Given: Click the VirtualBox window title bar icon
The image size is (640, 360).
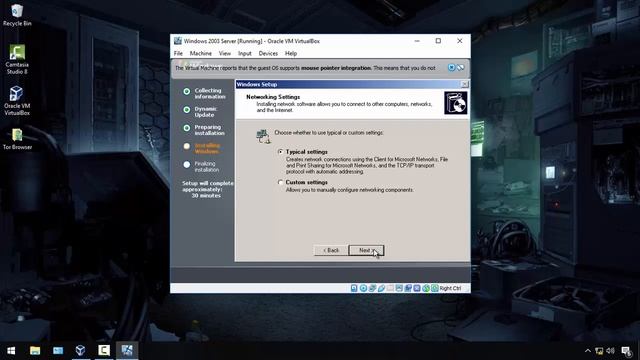Looking at the screenshot, I should click(178, 41).
